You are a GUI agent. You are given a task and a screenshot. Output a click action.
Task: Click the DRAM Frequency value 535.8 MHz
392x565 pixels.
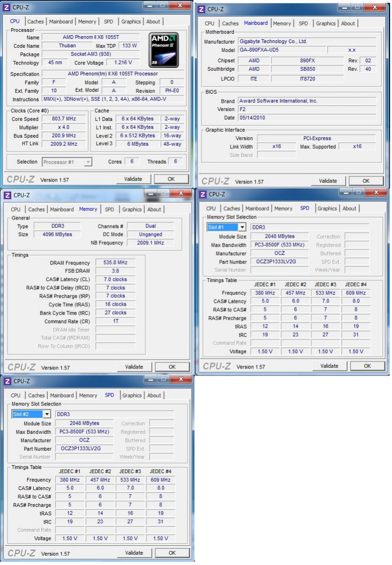tap(115, 263)
